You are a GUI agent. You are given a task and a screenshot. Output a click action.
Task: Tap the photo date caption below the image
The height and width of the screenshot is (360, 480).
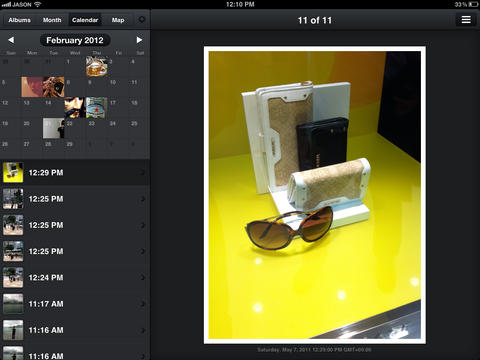(x=314, y=350)
